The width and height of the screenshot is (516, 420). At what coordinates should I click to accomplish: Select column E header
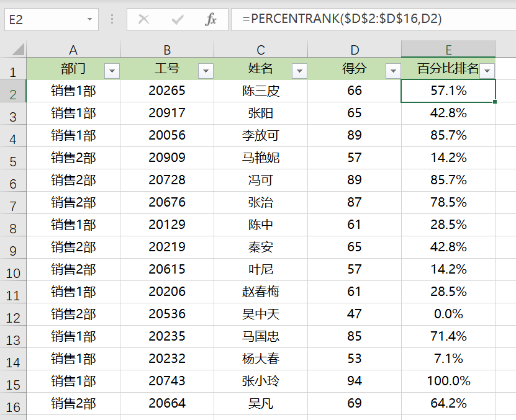pyautogui.click(x=448, y=50)
